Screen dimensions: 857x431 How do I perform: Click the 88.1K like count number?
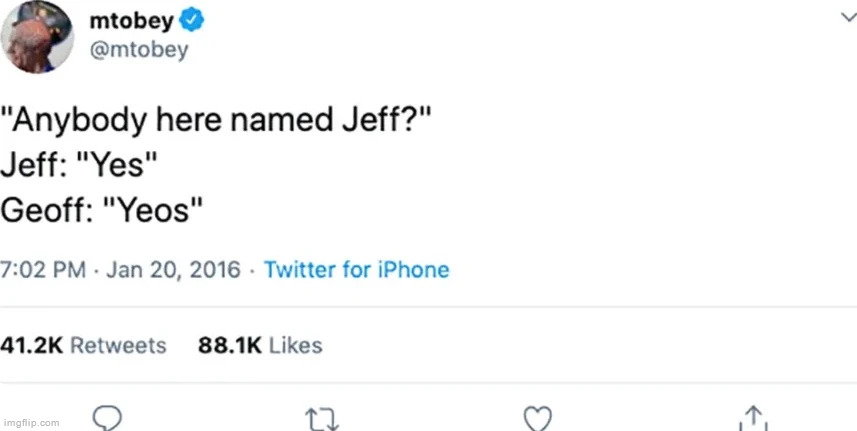pos(229,345)
